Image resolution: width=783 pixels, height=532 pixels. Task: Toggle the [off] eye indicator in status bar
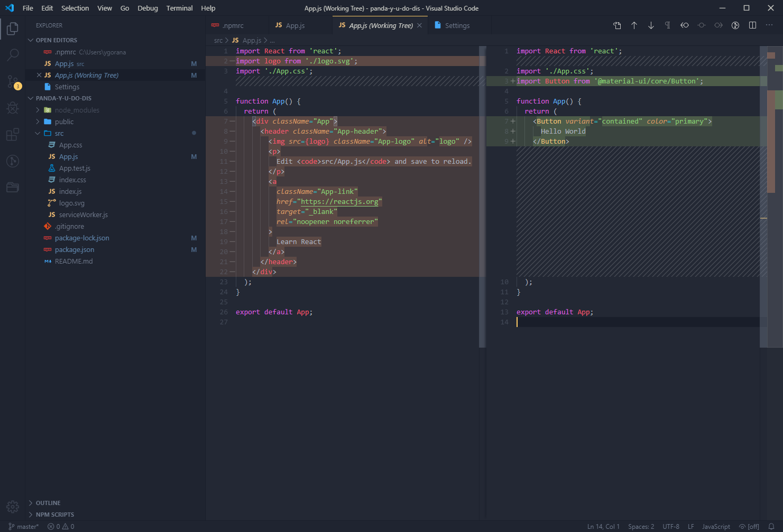pyautogui.click(x=749, y=526)
